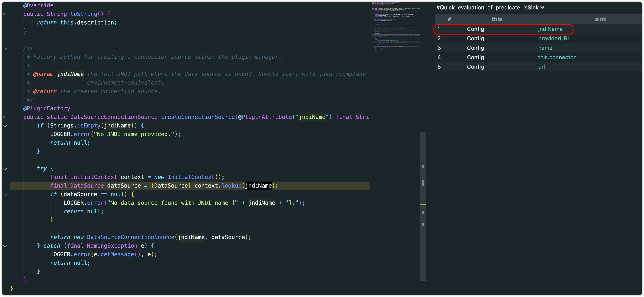Viewport: 644px width, 297px height.
Task: Sort results by the 'this' column header
Action: [497, 19]
